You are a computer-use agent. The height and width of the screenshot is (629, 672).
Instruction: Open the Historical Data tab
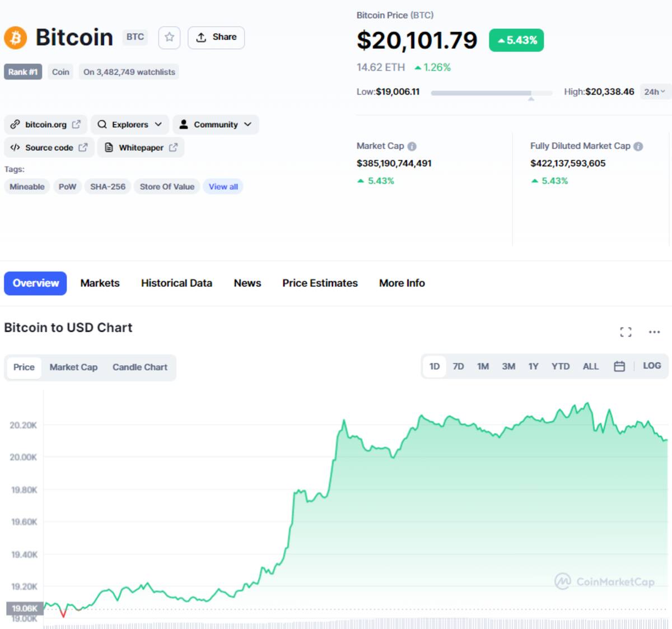click(176, 283)
